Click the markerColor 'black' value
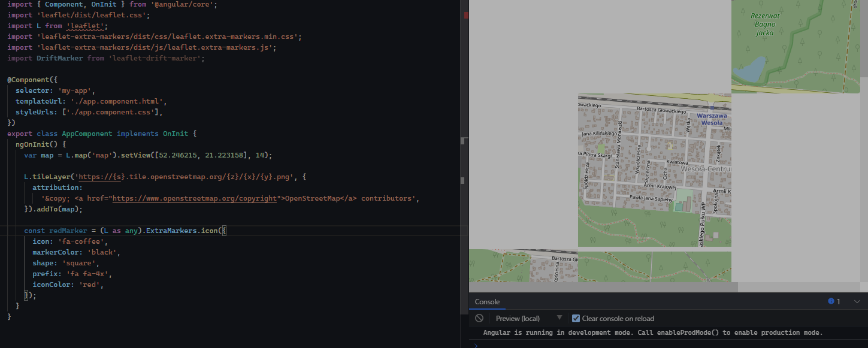Image resolution: width=868 pixels, height=348 pixels. point(102,252)
